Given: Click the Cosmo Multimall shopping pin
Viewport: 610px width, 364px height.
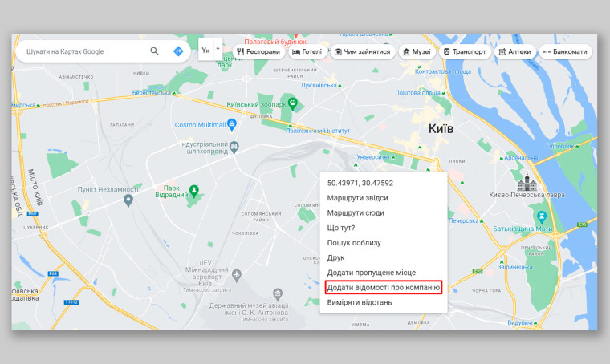Looking at the screenshot, I should 232,125.
